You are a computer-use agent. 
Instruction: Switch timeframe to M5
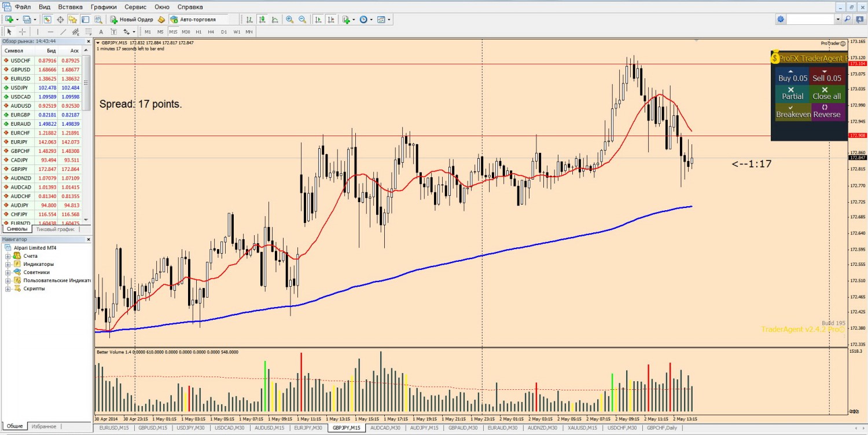click(160, 32)
